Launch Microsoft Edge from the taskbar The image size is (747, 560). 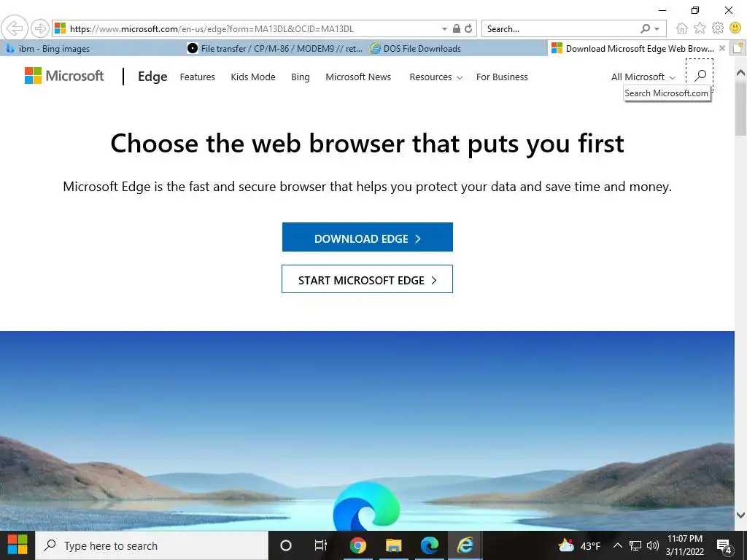pyautogui.click(x=429, y=545)
